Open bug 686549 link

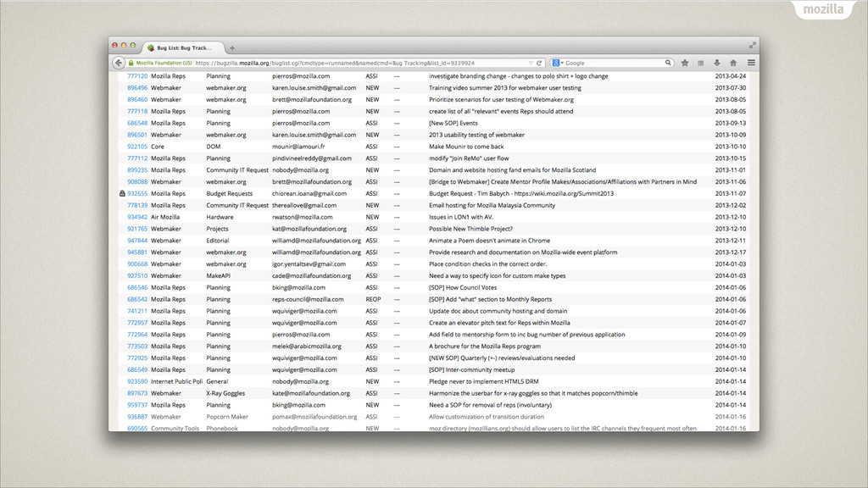point(137,369)
